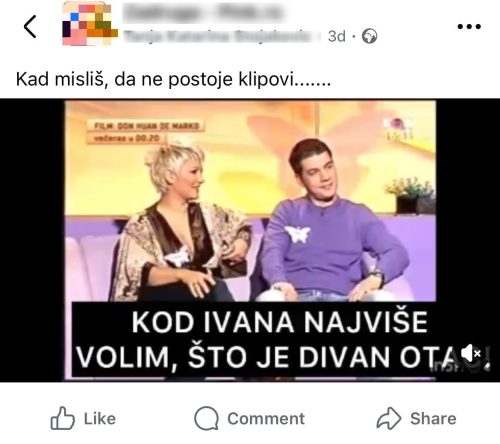Click the TV channel logo in video
The width and height of the screenshot is (500, 444).
[x=399, y=129]
